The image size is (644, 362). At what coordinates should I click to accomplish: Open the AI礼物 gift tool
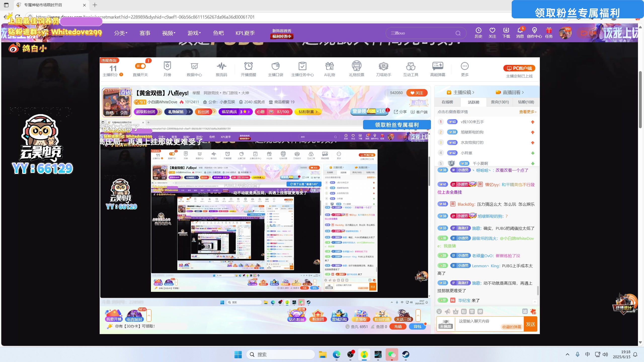330,69
